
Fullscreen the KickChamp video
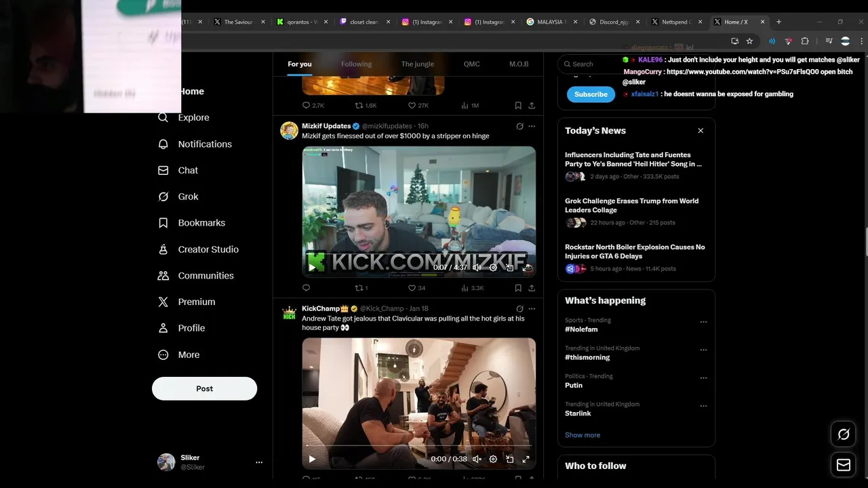[x=526, y=459]
